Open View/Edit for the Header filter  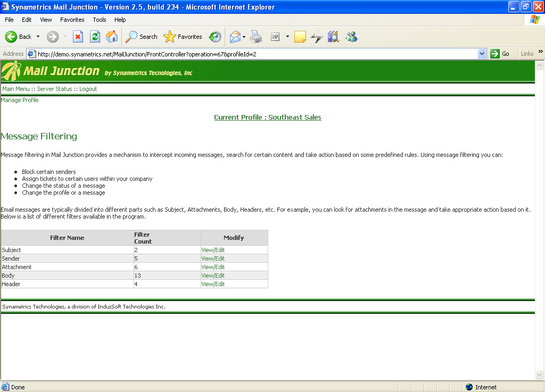pos(213,284)
